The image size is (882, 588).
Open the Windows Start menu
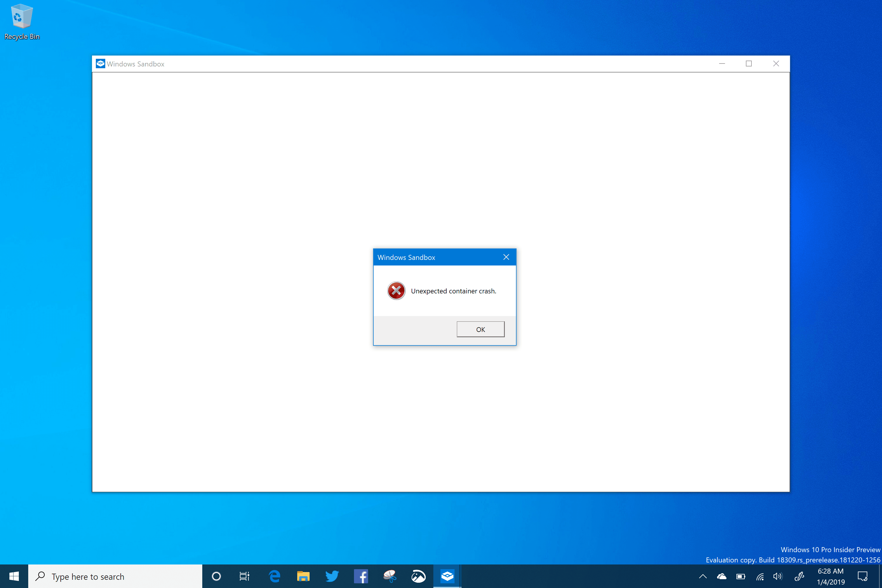[x=14, y=576]
